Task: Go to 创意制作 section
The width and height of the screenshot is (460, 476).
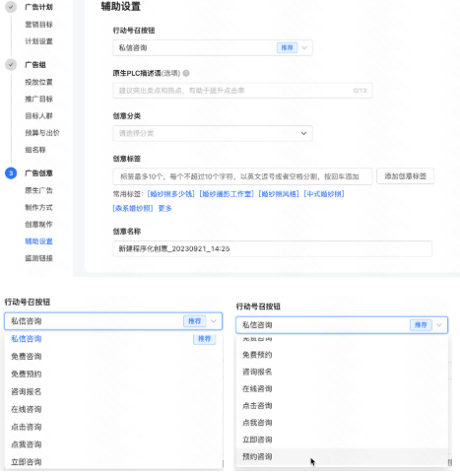Action: click(x=39, y=225)
